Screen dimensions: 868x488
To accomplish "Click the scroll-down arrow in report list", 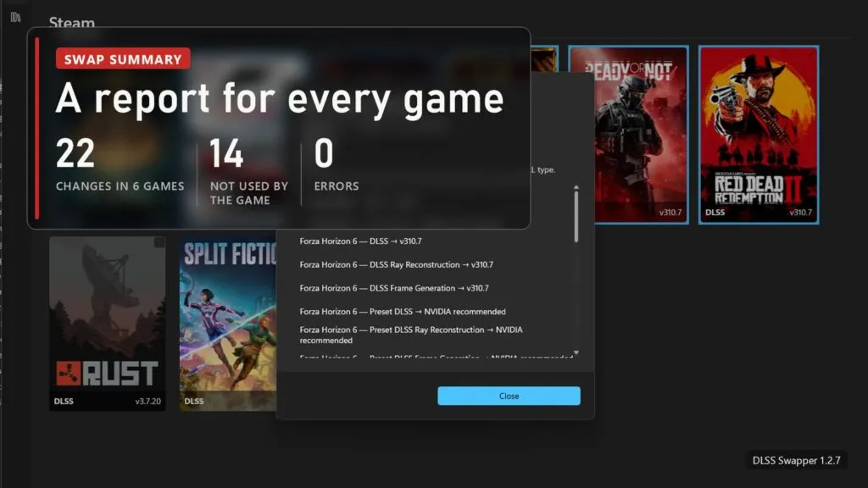I will 576,352.
